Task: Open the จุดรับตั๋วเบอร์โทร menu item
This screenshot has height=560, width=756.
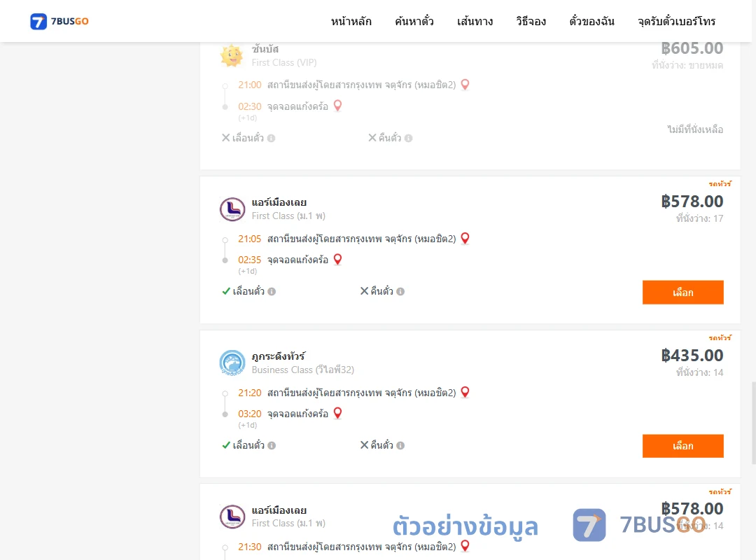Action: pyautogui.click(x=676, y=21)
